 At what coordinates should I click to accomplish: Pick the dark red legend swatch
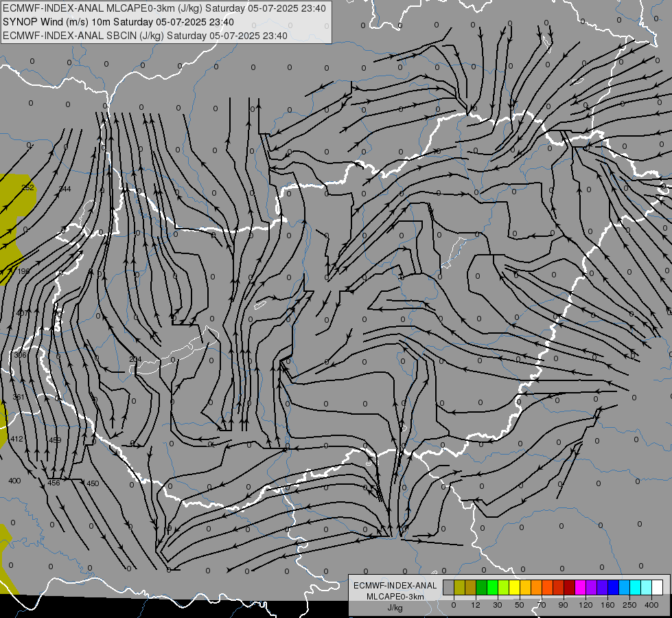569,587
